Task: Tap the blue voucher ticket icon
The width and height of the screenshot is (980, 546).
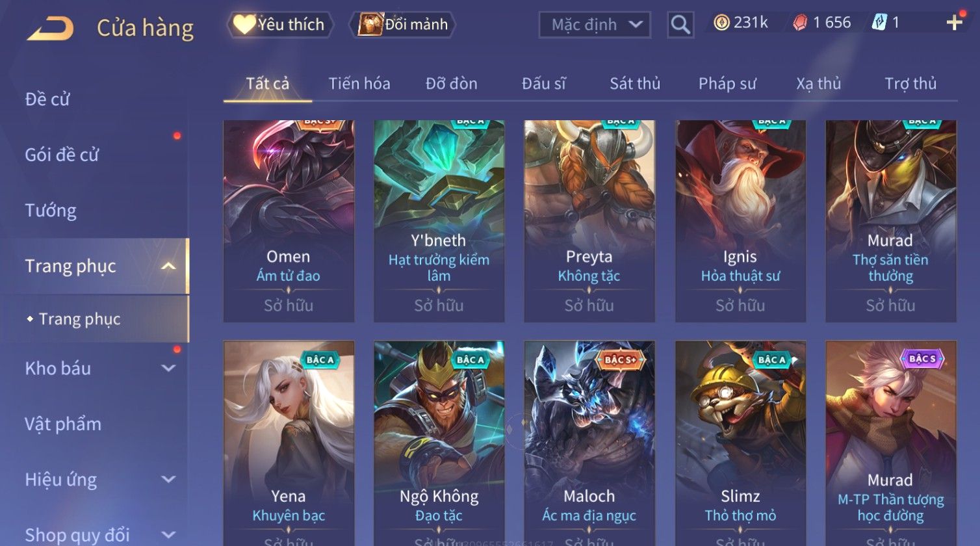Action: point(879,23)
